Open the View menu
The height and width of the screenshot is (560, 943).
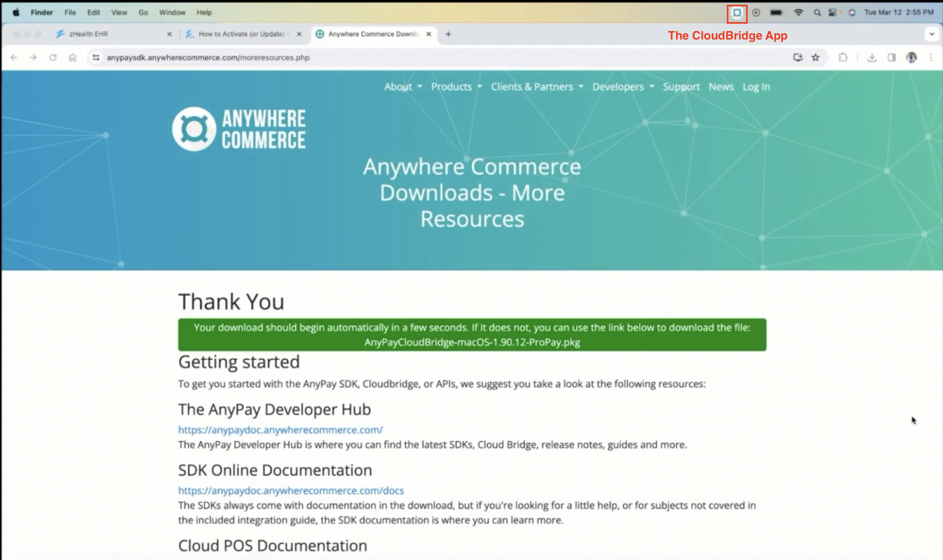click(119, 12)
